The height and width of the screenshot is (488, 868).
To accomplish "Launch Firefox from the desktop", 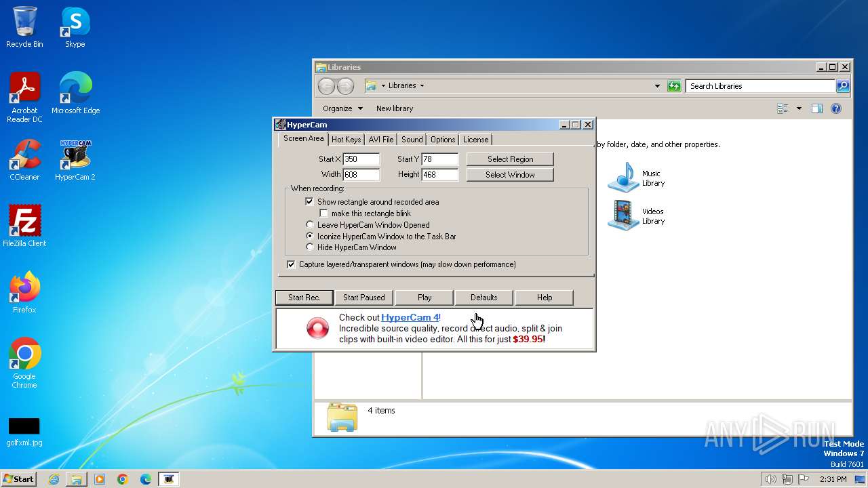I will 24,293.
